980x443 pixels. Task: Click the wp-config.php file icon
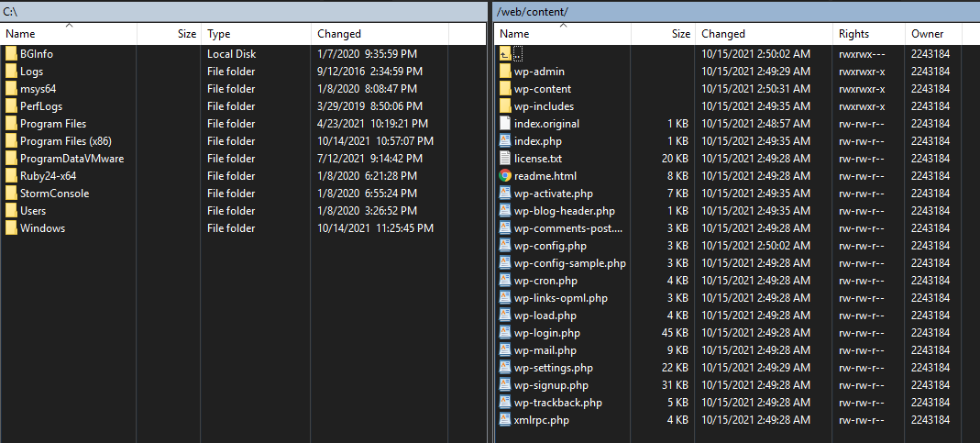pyautogui.click(x=505, y=245)
